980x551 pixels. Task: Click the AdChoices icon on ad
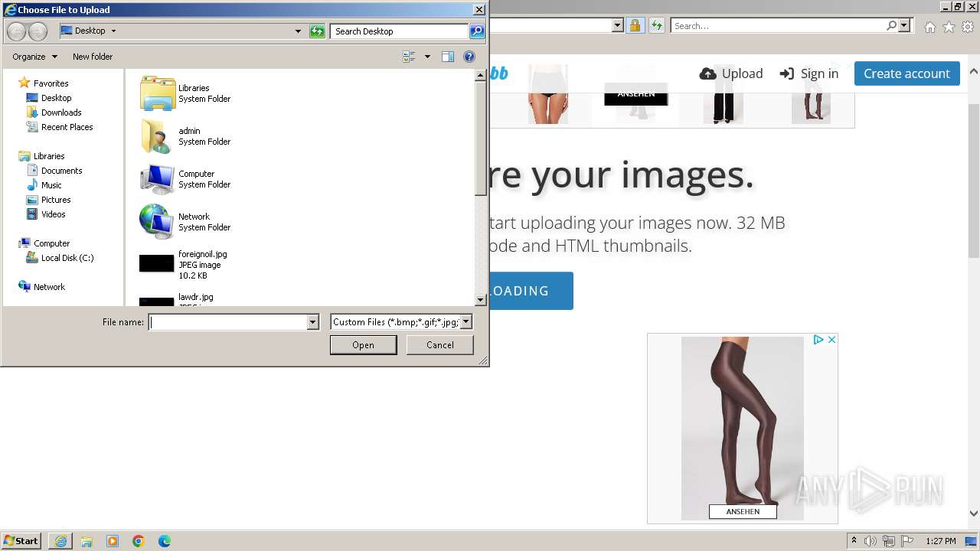click(818, 340)
